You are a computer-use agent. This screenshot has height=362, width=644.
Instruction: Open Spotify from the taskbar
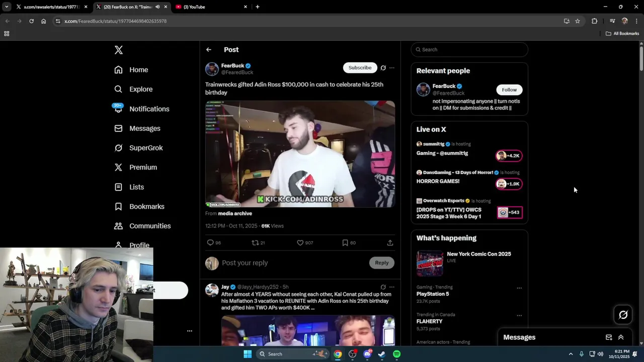(x=396, y=354)
